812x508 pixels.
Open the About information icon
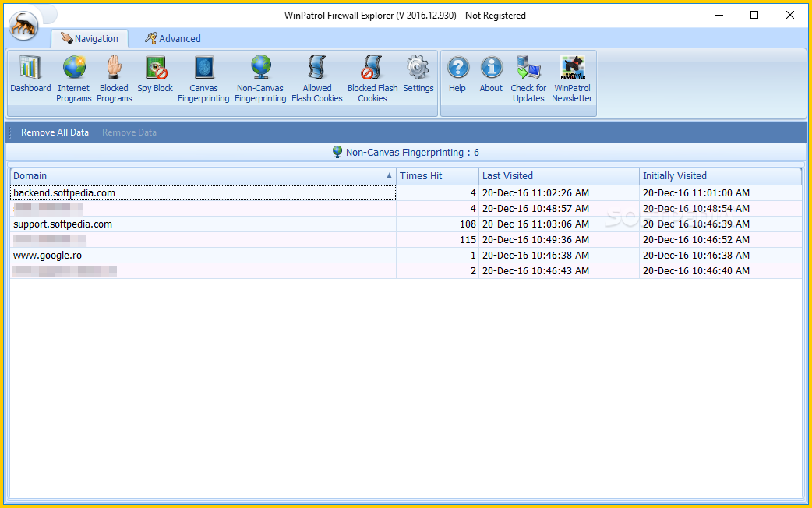pos(491,75)
